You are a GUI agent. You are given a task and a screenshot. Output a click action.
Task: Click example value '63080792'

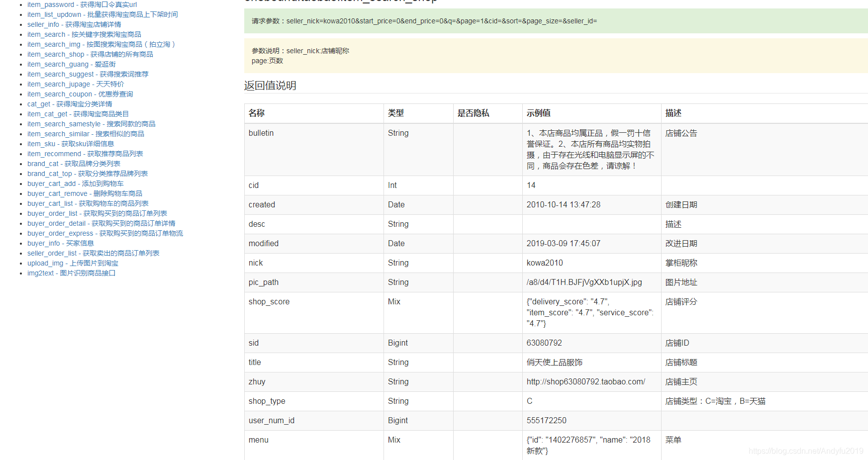pos(544,343)
